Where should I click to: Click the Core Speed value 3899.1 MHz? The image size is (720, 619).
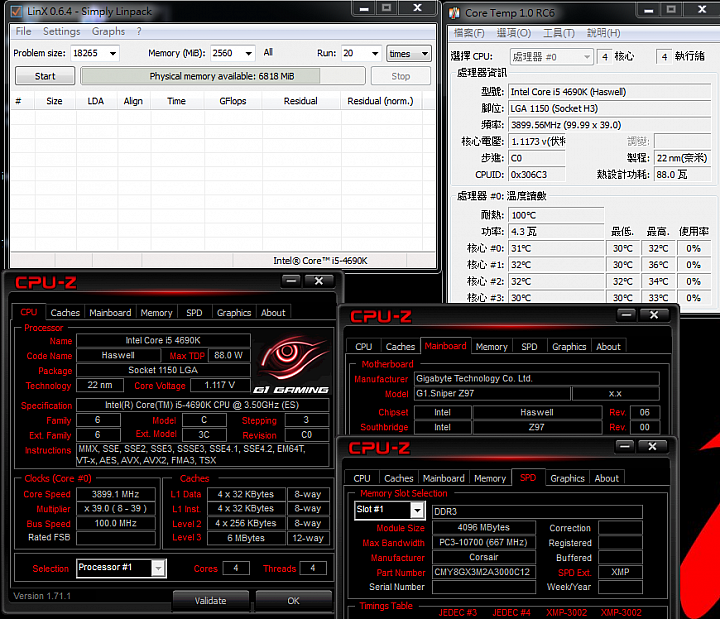[116, 494]
